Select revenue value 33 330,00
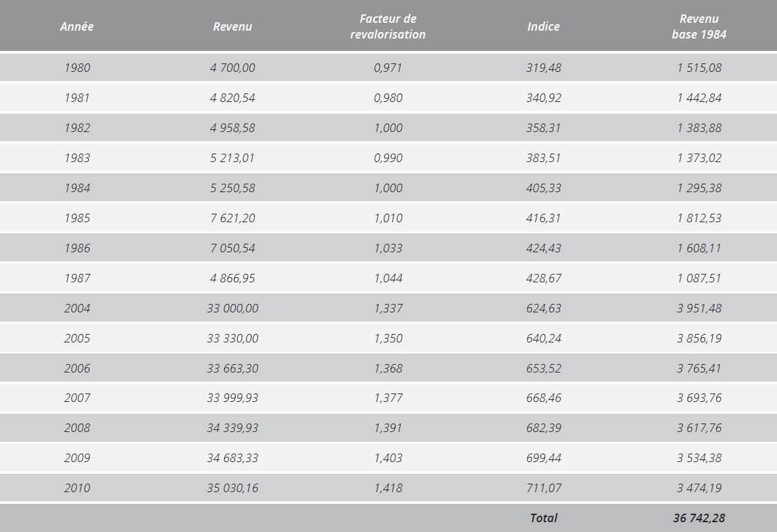The height and width of the screenshot is (532, 777). click(x=233, y=338)
